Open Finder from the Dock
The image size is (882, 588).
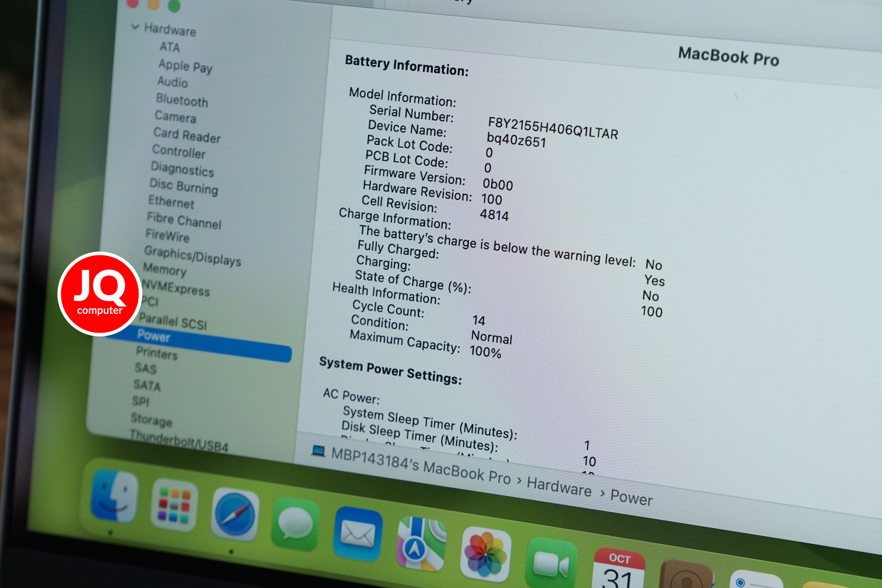(x=114, y=496)
